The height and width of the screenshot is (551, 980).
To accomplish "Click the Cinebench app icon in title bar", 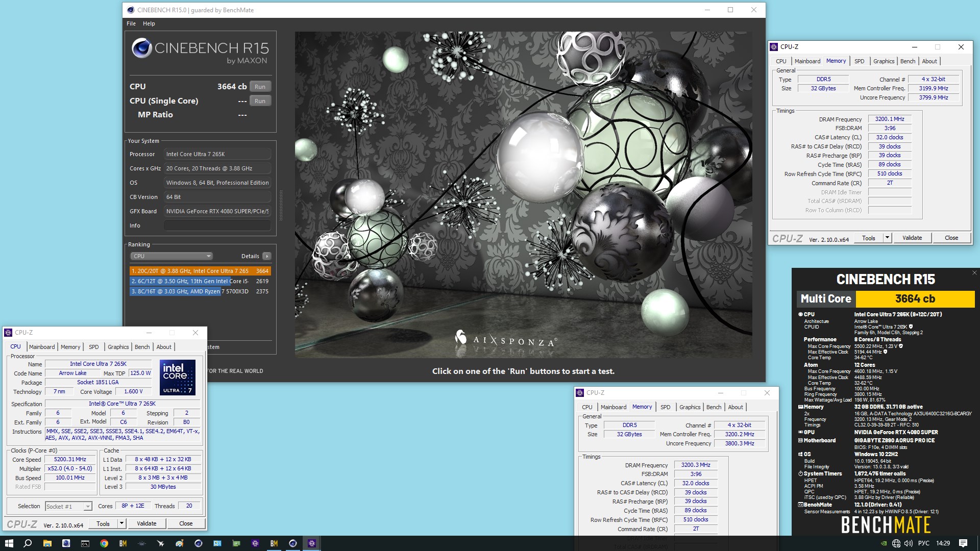I will click(x=131, y=10).
